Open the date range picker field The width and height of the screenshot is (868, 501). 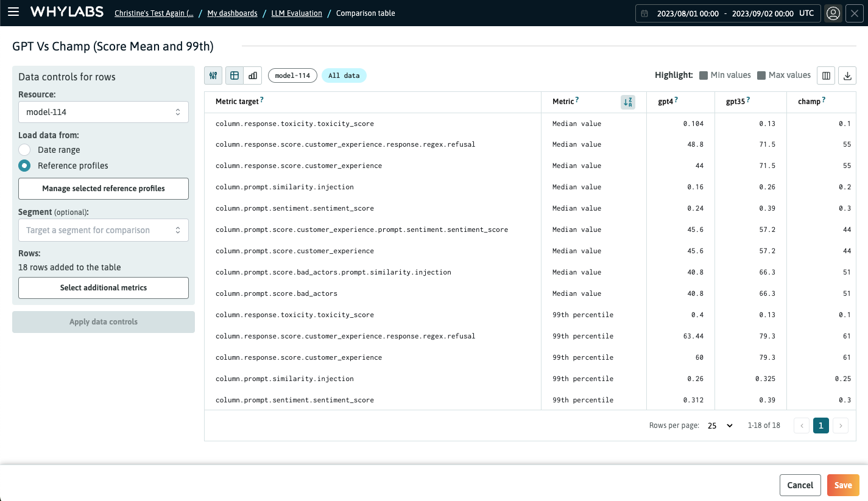coord(727,13)
